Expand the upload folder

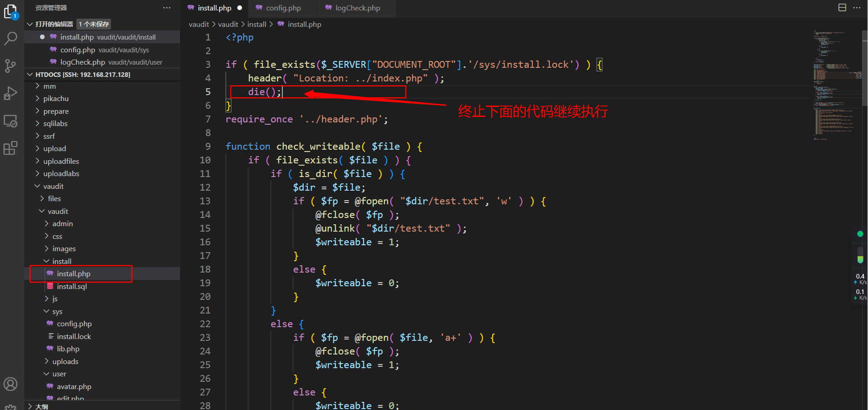[38, 148]
